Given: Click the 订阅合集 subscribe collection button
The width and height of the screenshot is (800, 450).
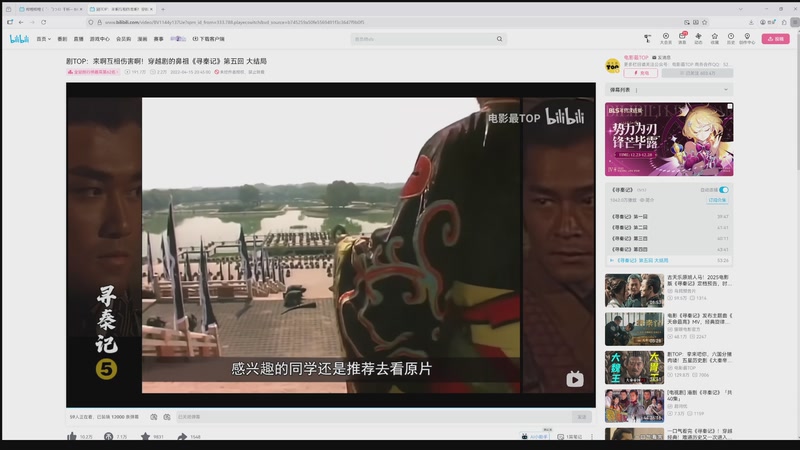Looking at the screenshot, I should click(717, 200).
